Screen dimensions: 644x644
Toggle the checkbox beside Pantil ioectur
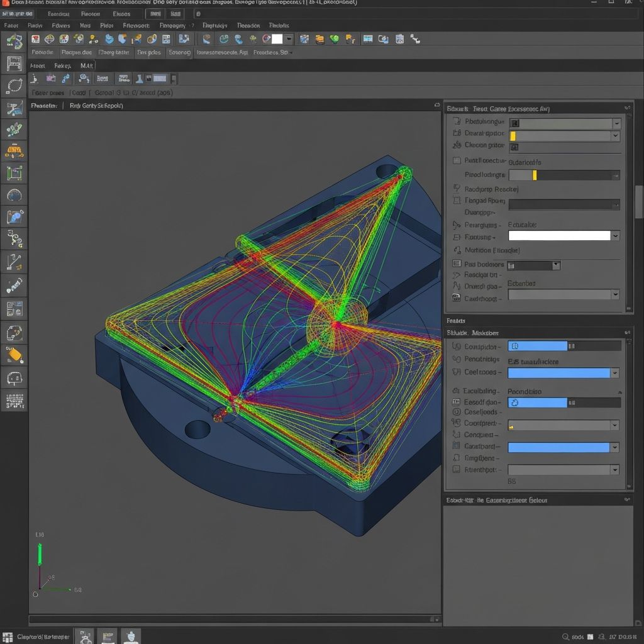click(x=457, y=161)
